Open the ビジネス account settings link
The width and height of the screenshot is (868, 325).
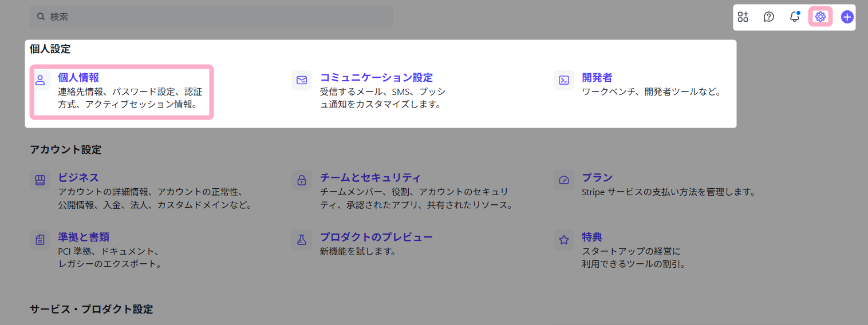[x=78, y=177]
